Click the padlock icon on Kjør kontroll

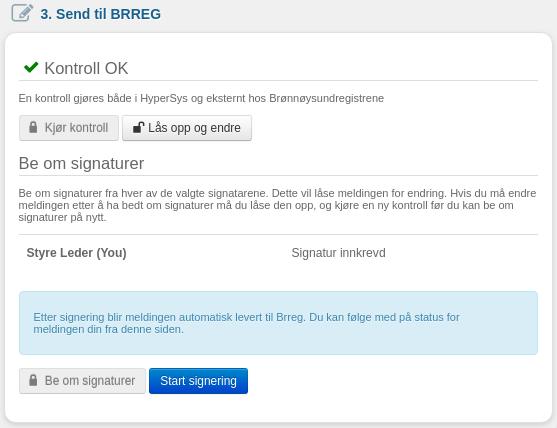33,127
